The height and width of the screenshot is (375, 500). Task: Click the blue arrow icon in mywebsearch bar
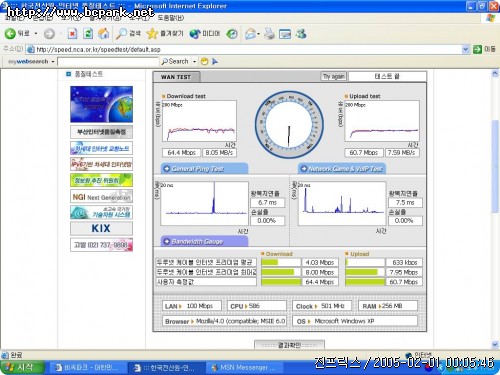click(215, 61)
